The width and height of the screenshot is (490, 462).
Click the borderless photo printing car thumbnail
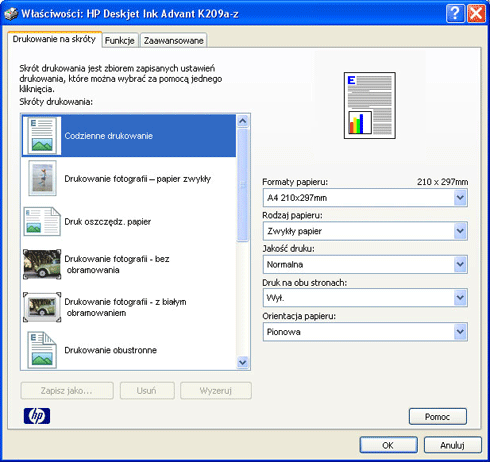(42, 264)
